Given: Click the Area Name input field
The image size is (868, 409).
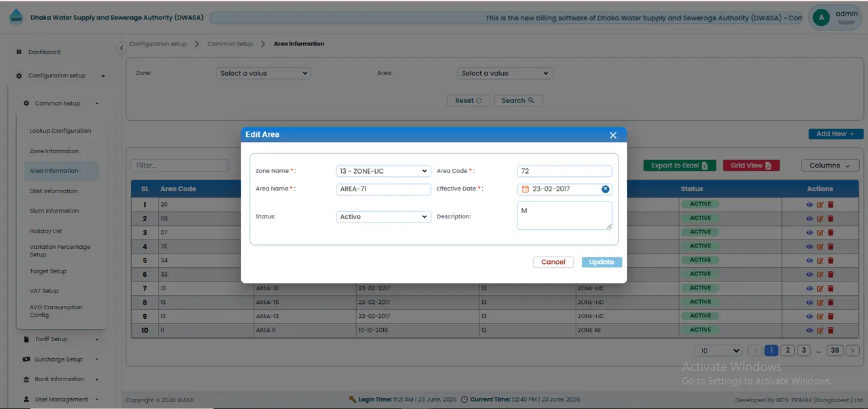Looking at the screenshot, I should click(384, 189).
